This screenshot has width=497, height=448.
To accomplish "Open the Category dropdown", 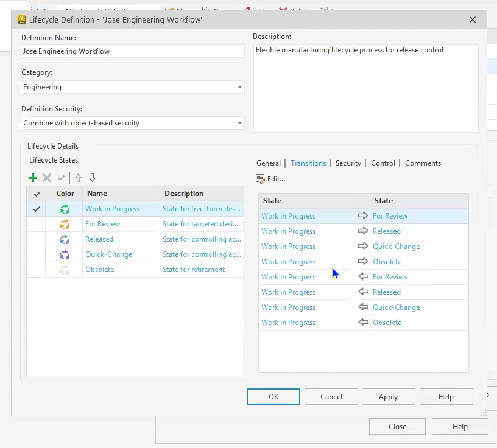I will (x=240, y=87).
